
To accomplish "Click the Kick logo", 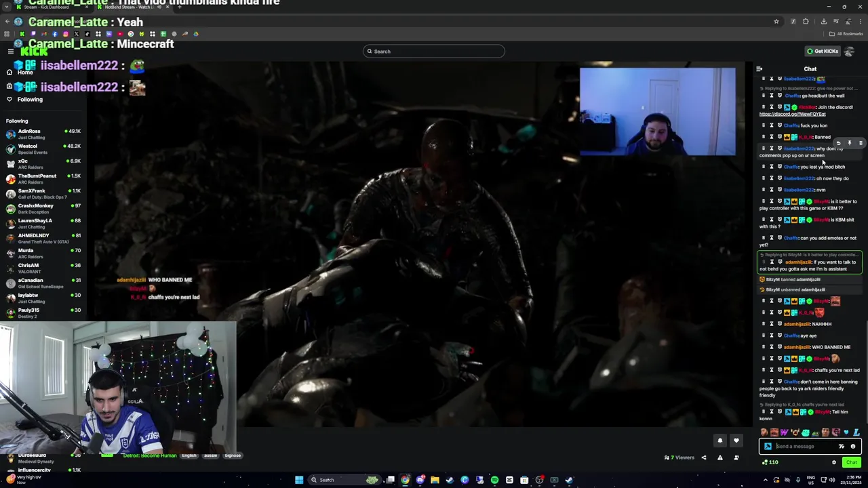I will pos(34,52).
